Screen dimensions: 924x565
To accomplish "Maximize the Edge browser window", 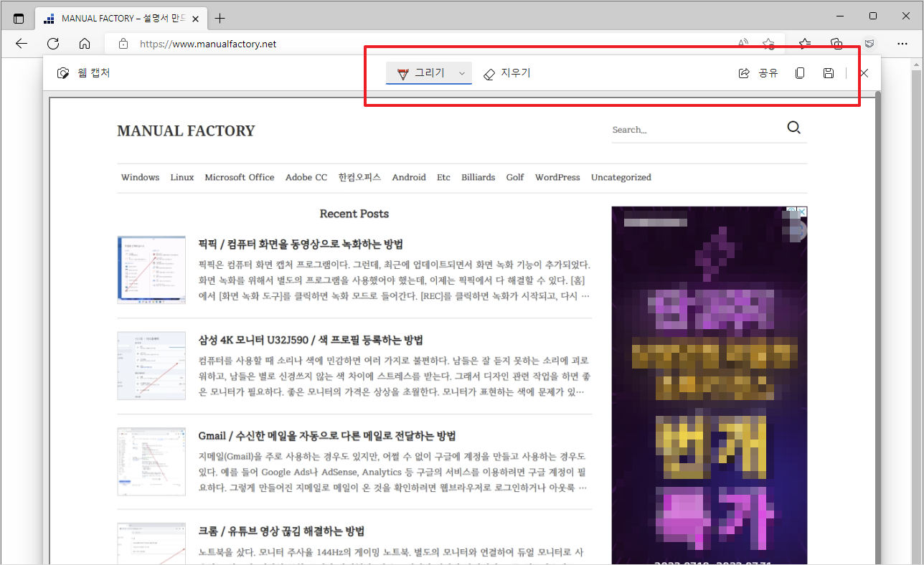I will tap(873, 16).
